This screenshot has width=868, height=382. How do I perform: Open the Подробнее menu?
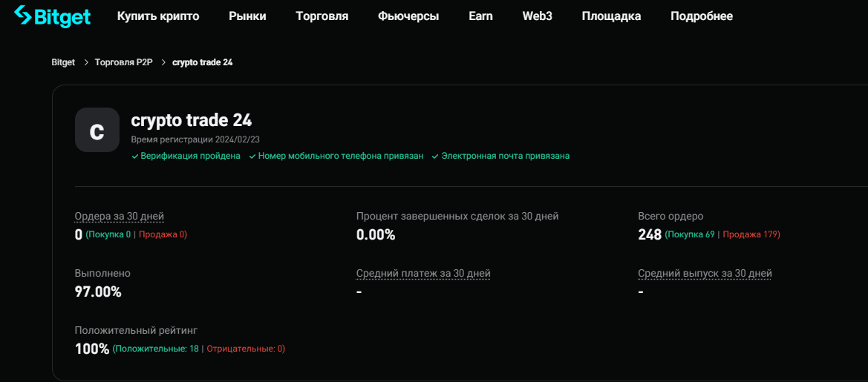tap(702, 16)
